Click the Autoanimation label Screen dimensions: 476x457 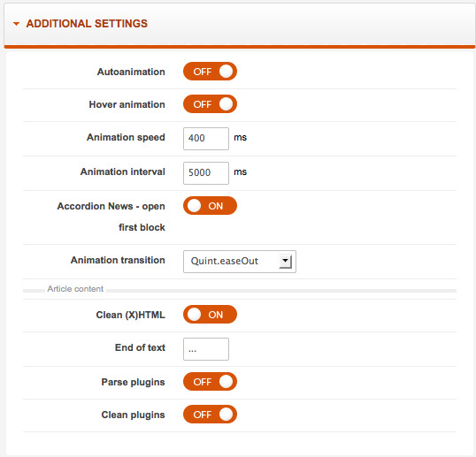131,72
